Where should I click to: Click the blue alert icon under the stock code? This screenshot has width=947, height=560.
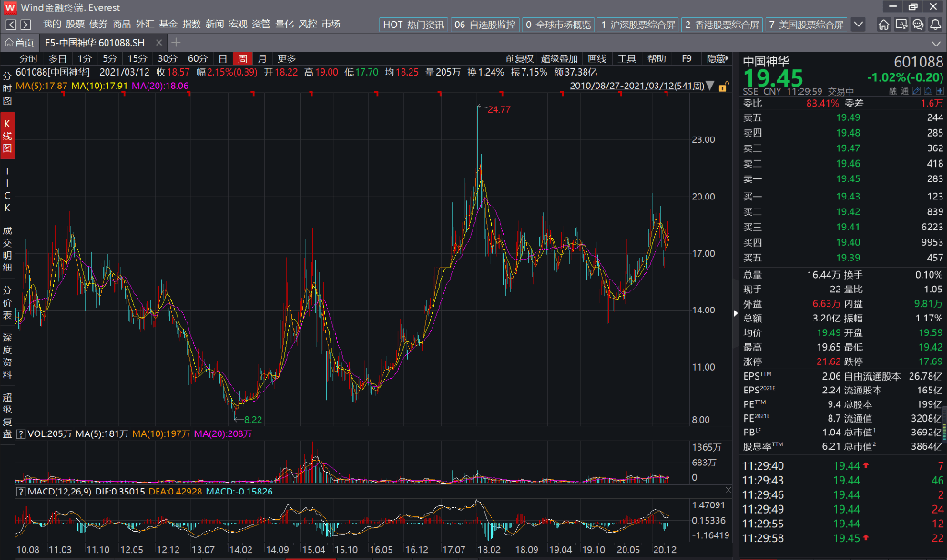[928, 91]
